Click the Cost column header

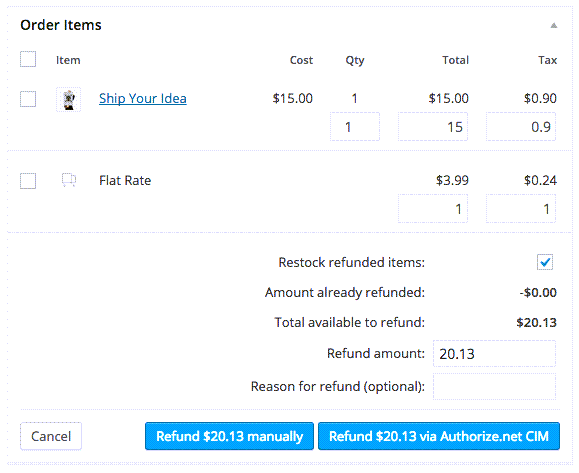click(301, 60)
